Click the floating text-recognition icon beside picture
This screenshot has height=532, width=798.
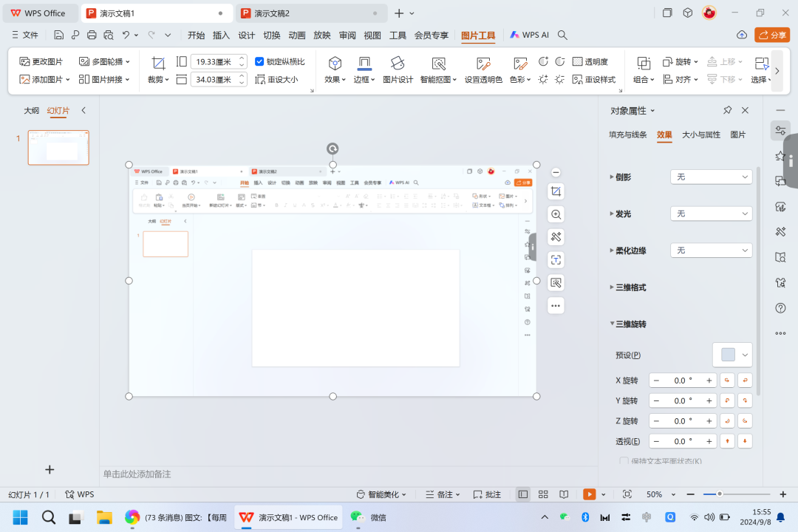coord(556,260)
